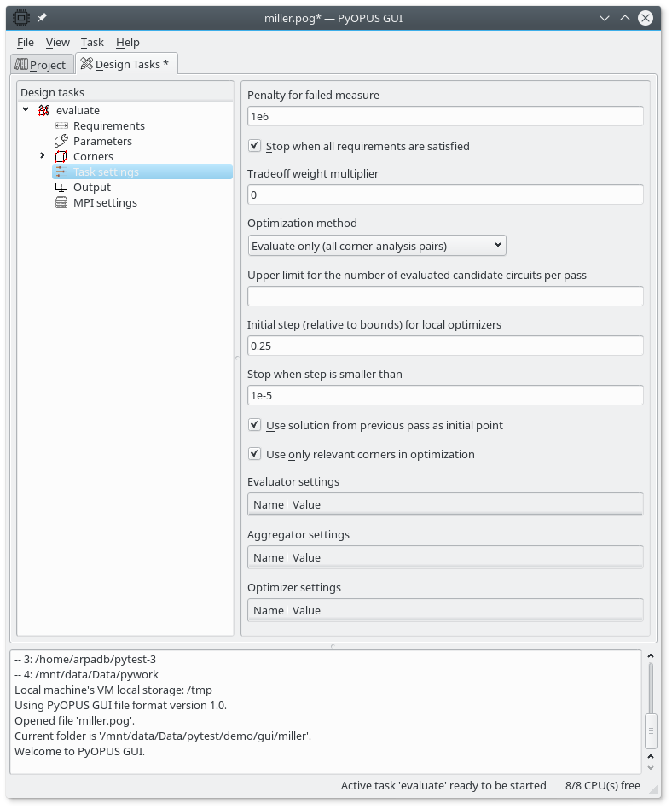Click the Value header in Evaluator settings
The height and width of the screenshot is (809, 672).
point(306,504)
